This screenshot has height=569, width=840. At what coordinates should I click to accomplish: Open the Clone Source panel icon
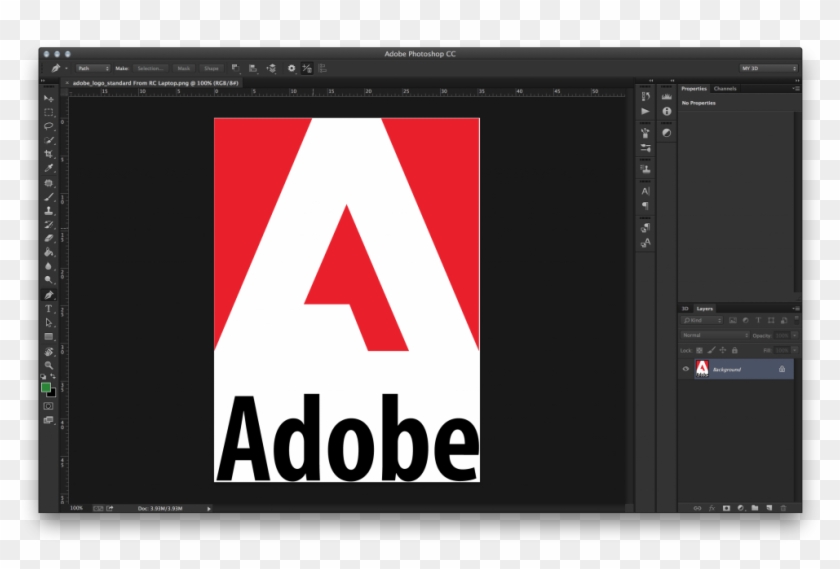pyautogui.click(x=646, y=169)
